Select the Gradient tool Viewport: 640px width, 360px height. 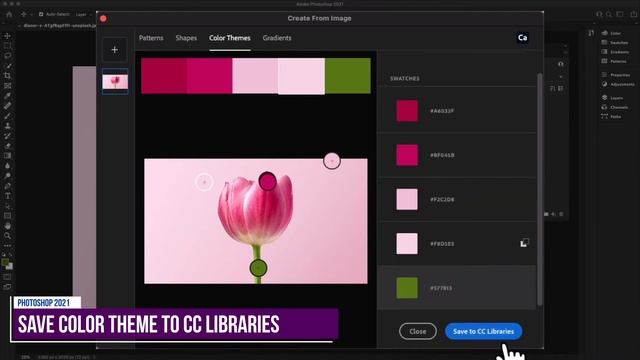tap(7, 156)
